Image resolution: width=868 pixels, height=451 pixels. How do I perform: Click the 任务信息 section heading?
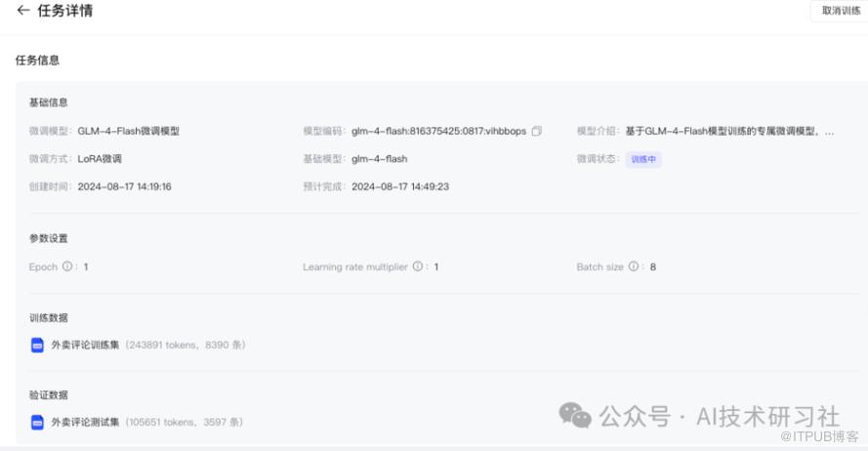click(x=37, y=61)
